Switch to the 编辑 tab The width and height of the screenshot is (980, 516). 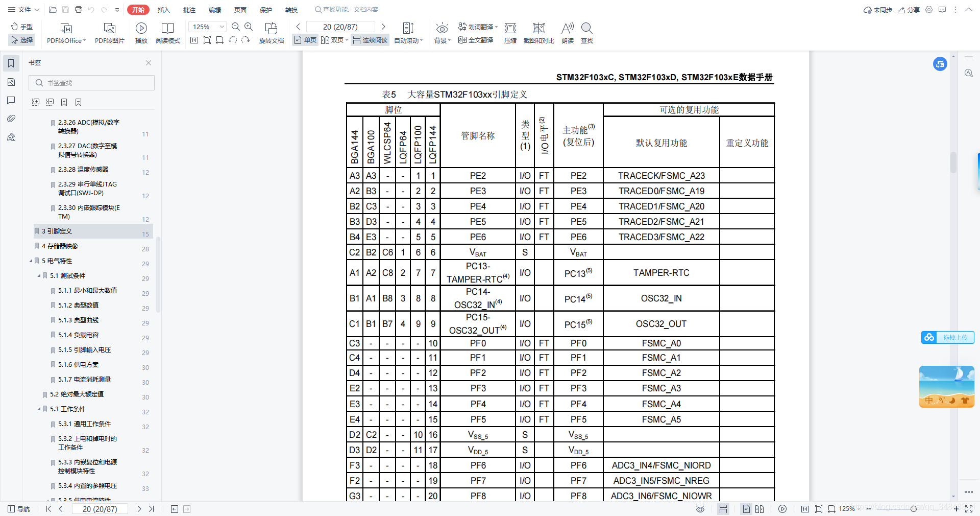point(214,10)
